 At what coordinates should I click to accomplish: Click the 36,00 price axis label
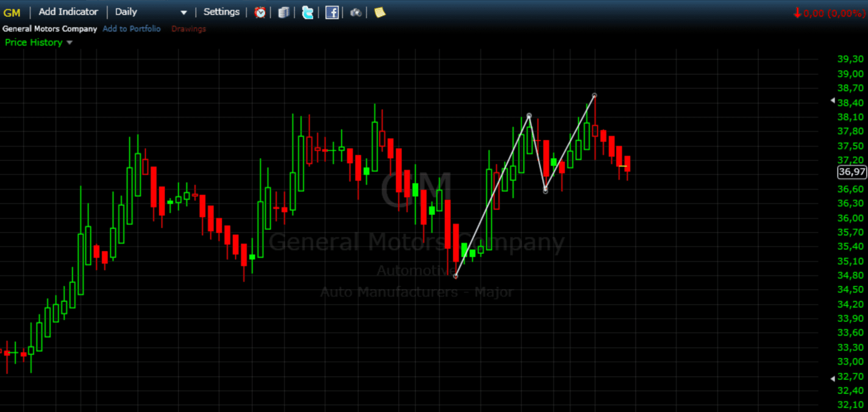click(x=850, y=218)
